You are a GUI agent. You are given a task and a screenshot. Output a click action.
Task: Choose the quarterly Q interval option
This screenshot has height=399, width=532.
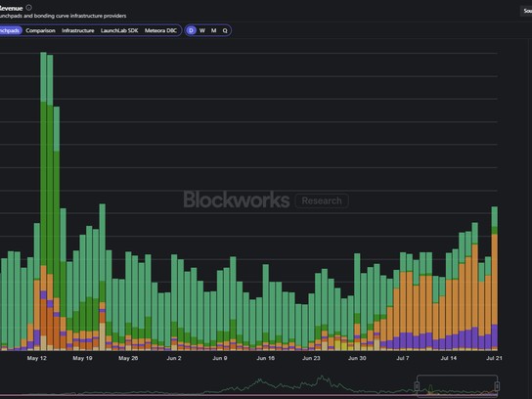point(225,30)
